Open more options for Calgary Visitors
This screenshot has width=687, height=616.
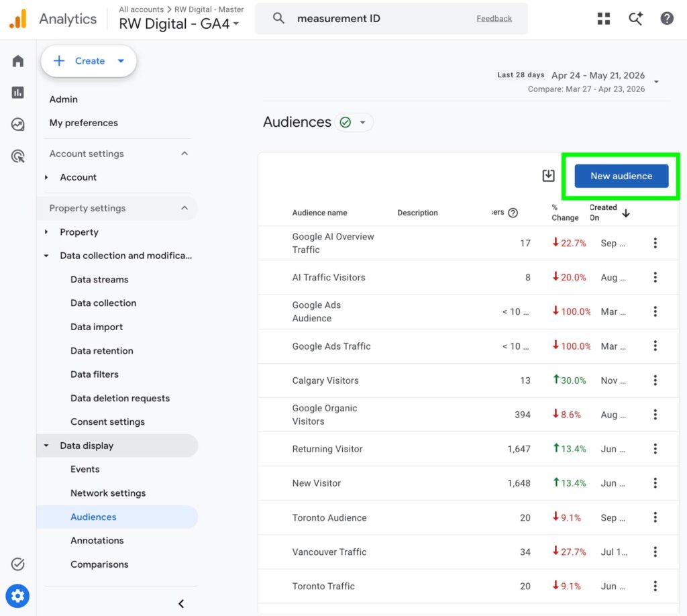[655, 380]
